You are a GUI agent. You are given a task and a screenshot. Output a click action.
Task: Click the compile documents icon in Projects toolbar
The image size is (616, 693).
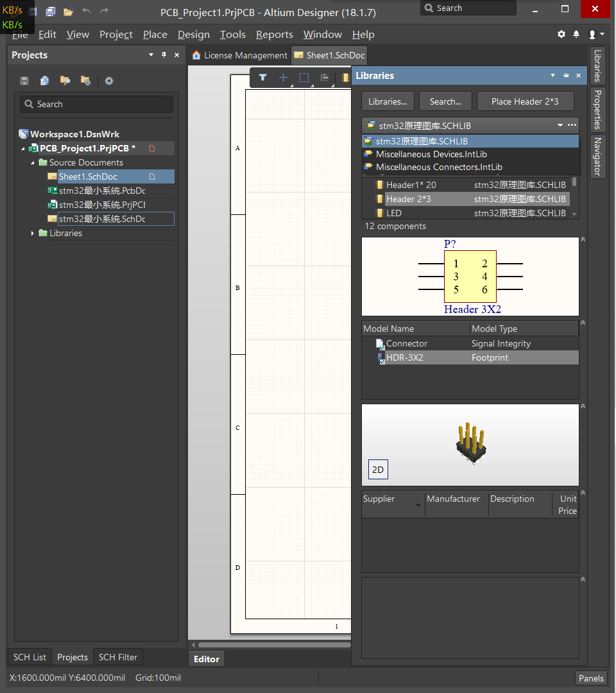tap(44, 80)
